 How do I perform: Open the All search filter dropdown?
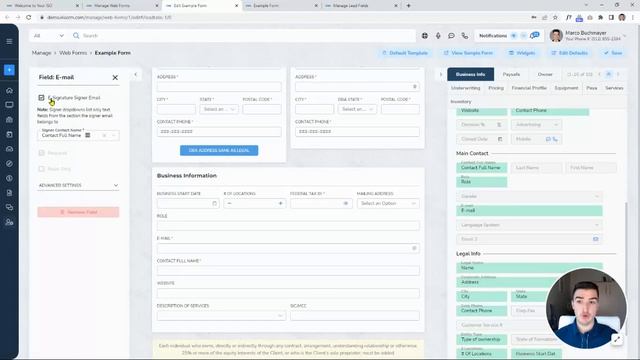tap(49, 36)
